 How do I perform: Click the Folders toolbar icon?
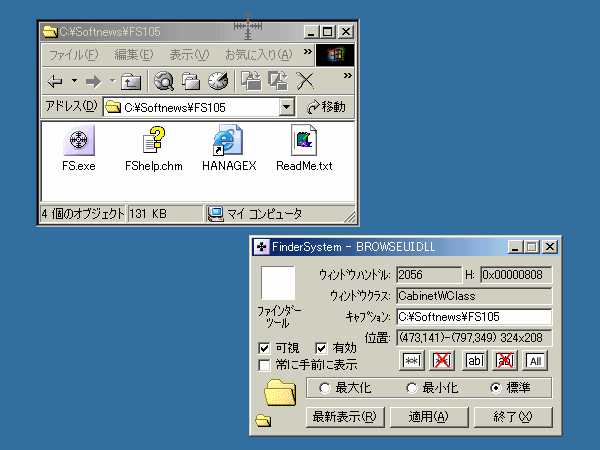[x=191, y=81]
